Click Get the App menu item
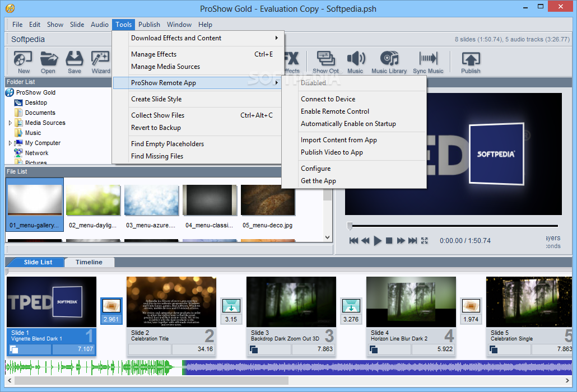The width and height of the screenshot is (577, 392). [354, 181]
